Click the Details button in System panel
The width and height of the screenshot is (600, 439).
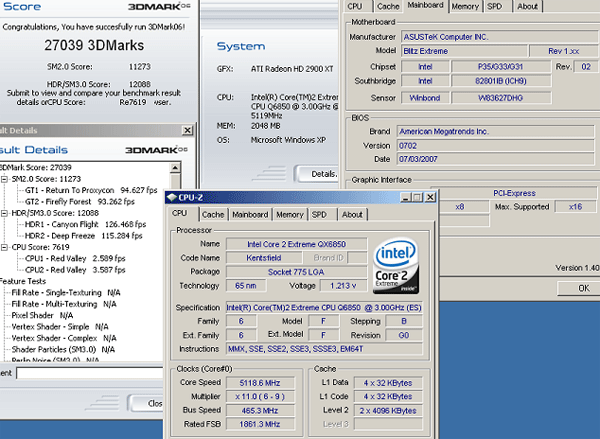pyautogui.click(x=317, y=174)
